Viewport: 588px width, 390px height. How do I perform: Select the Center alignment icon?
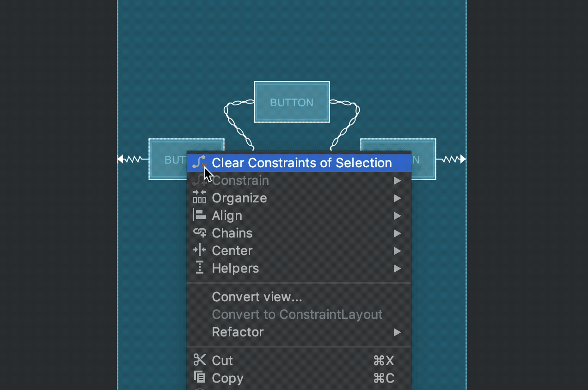[x=199, y=250]
